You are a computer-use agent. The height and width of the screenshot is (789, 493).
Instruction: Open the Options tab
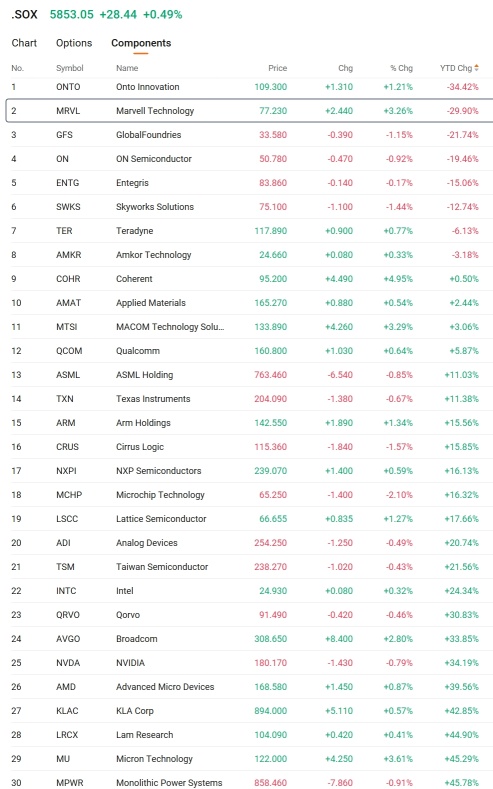point(74,43)
